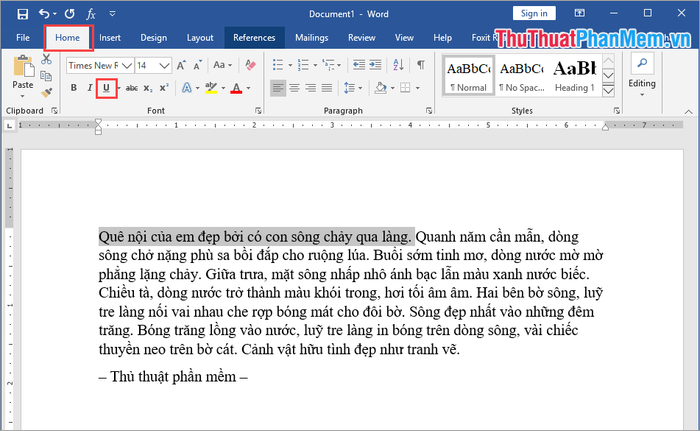Open the Clipboard pane launcher
The height and width of the screenshot is (431, 700).
coord(54,110)
